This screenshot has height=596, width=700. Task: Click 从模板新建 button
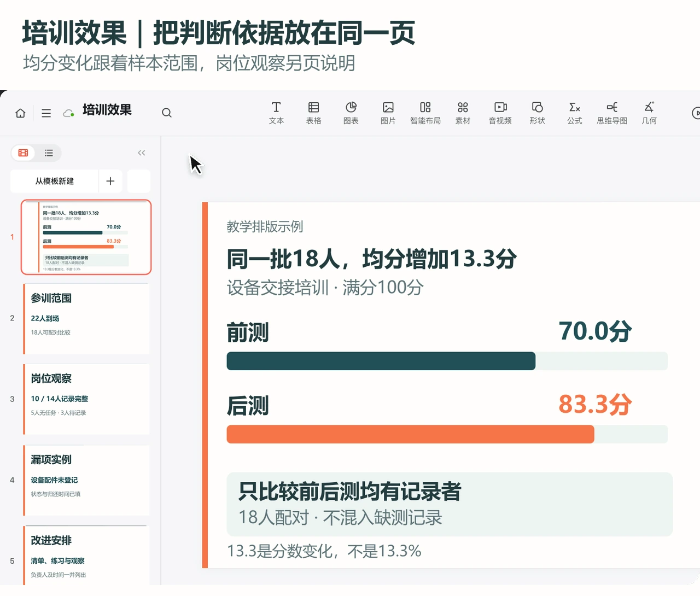[x=55, y=181]
